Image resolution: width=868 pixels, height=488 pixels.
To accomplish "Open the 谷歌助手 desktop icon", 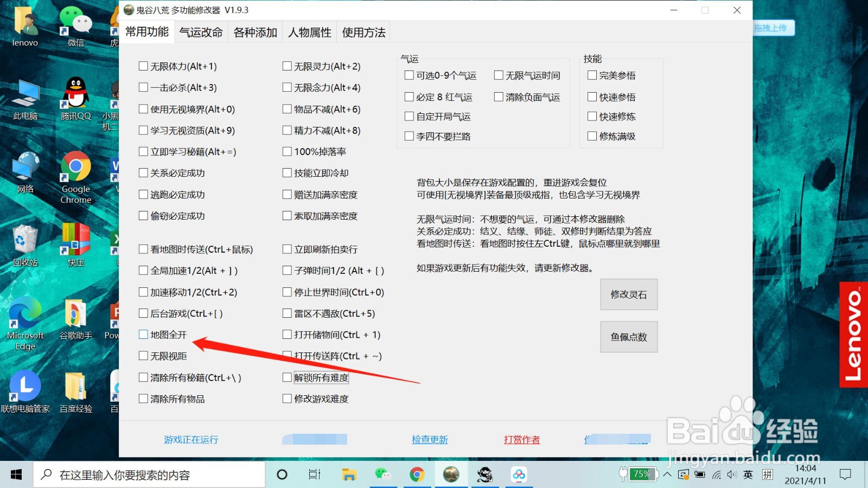I will 75,319.
